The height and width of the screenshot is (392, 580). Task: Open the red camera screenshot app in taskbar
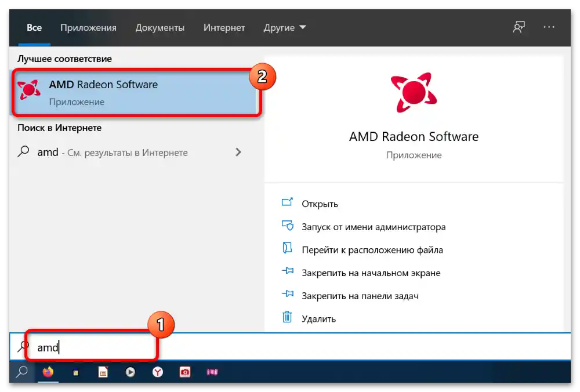pyautogui.click(x=185, y=372)
